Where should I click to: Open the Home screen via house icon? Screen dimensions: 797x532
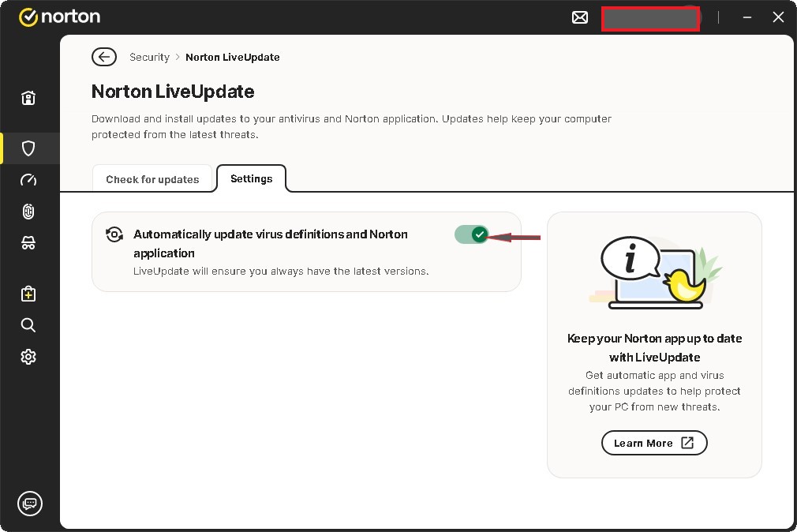tap(28, 97)
